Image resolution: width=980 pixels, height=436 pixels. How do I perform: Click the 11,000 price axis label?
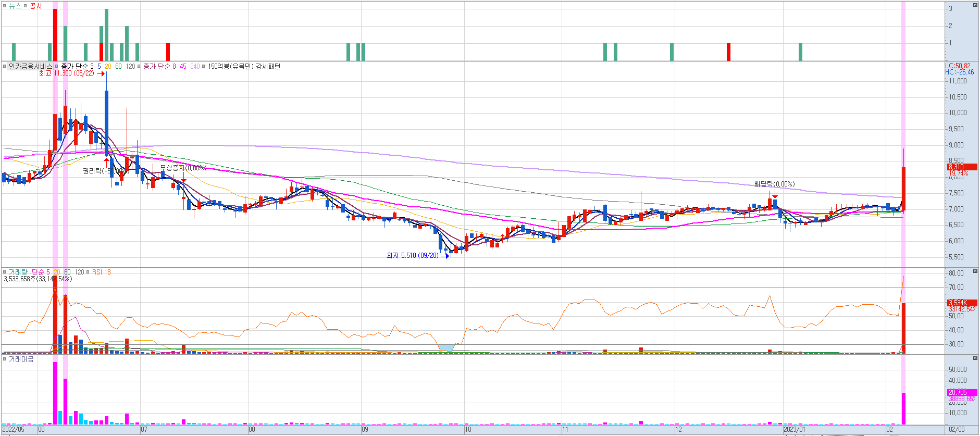958,81
